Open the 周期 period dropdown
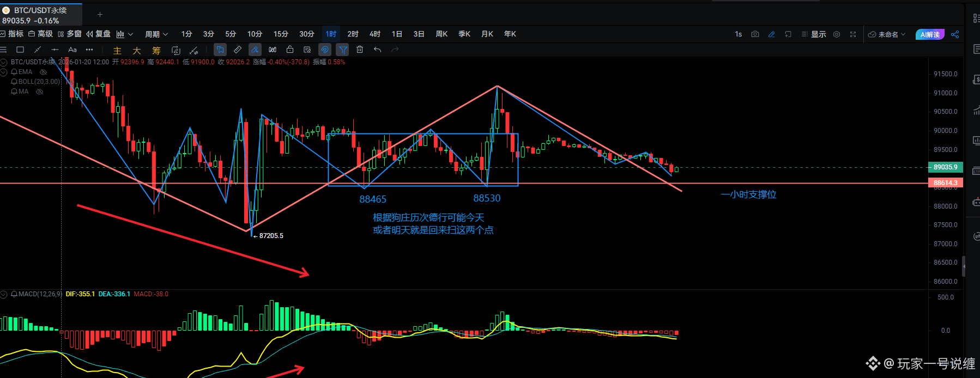The image size is (980, 378). (156, 34)
